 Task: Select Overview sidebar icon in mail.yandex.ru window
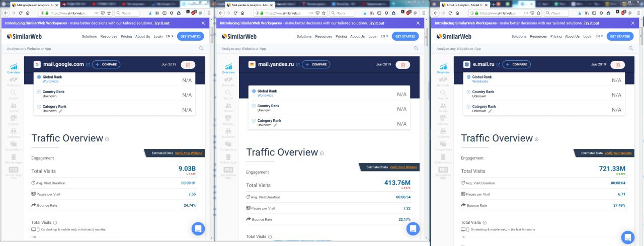[228, 68]
